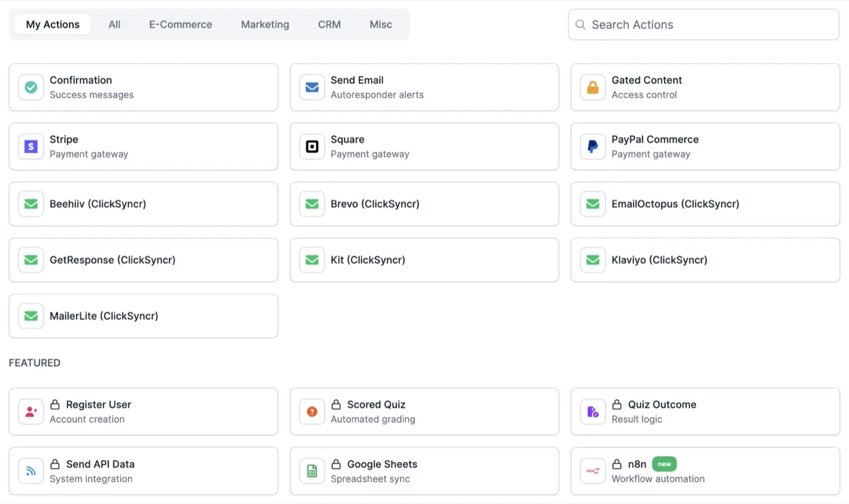This screenshot has height=504, width=849.
Task: Click the FEATURED section heading
Action: click(x=35, y=363)
